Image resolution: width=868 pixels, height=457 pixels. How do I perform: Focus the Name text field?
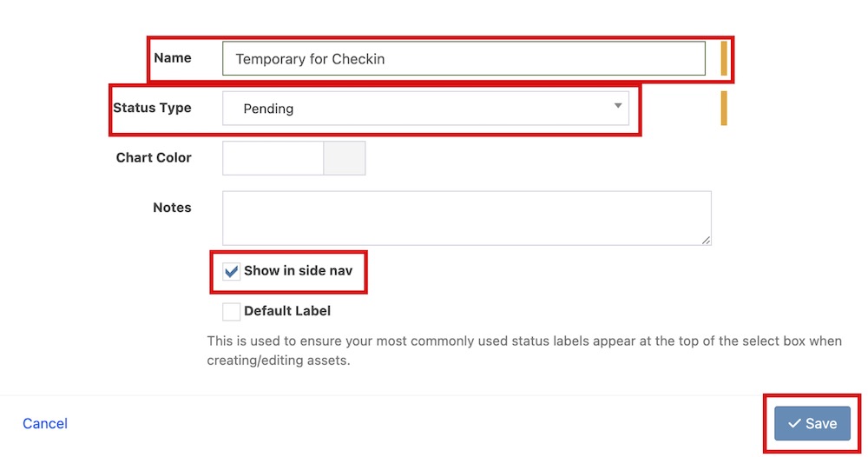click(464, 59)
